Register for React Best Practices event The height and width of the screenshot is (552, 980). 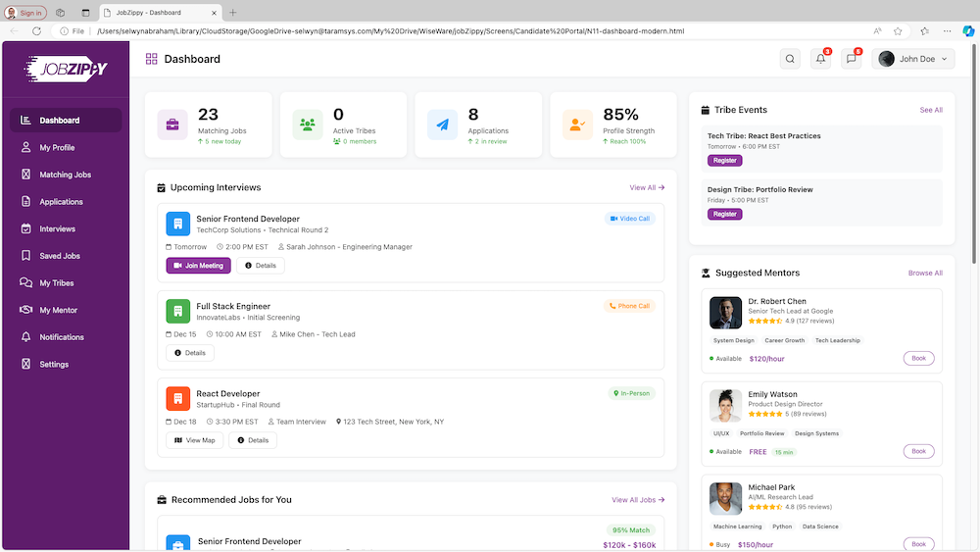pos(724,161)
